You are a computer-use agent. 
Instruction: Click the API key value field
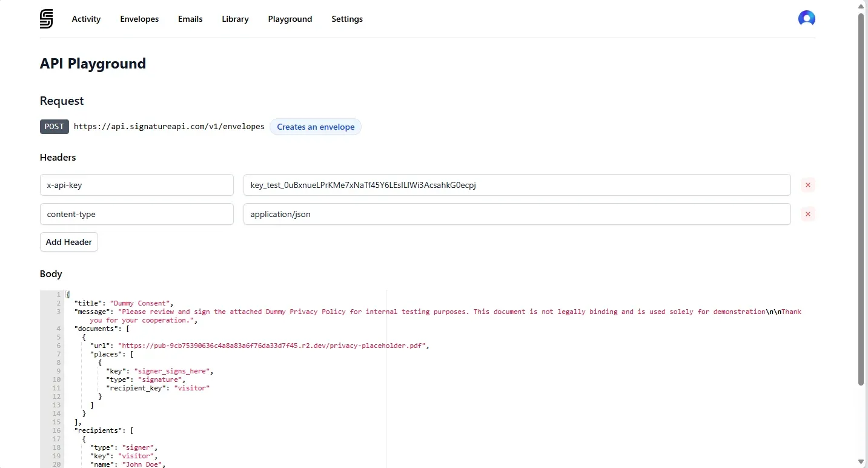(x=517, y=185)
